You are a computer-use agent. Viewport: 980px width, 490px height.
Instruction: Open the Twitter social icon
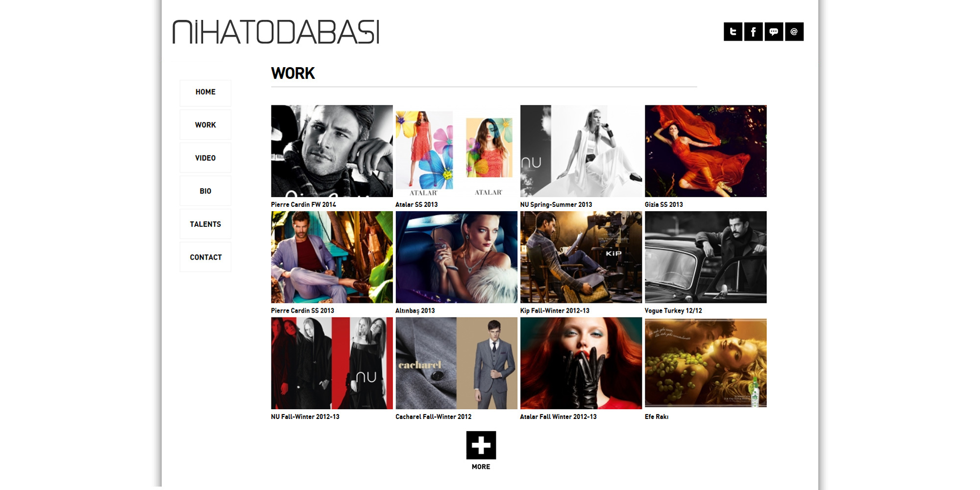733,31
